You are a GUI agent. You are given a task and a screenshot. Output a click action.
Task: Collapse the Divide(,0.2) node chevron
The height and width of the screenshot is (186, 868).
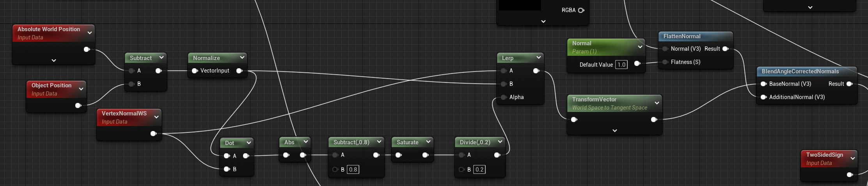(x=500, y=142)
